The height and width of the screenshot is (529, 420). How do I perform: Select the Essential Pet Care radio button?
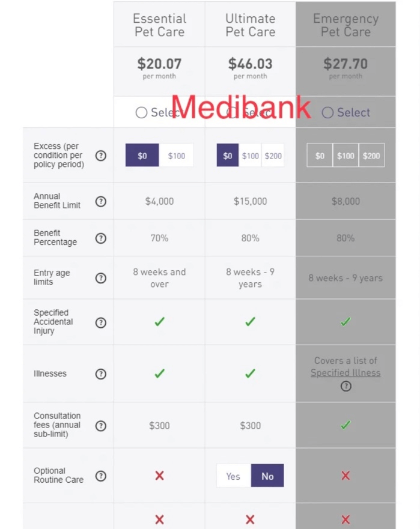141,112
